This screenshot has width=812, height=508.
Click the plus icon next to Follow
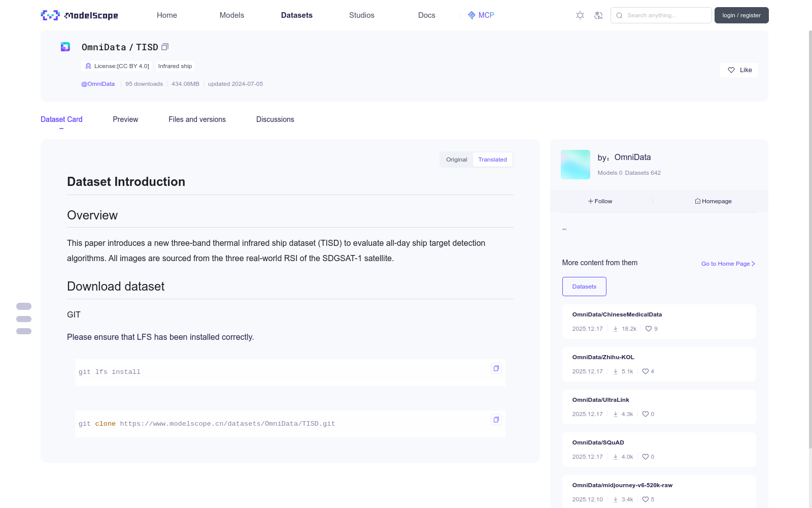coord(591,201)
